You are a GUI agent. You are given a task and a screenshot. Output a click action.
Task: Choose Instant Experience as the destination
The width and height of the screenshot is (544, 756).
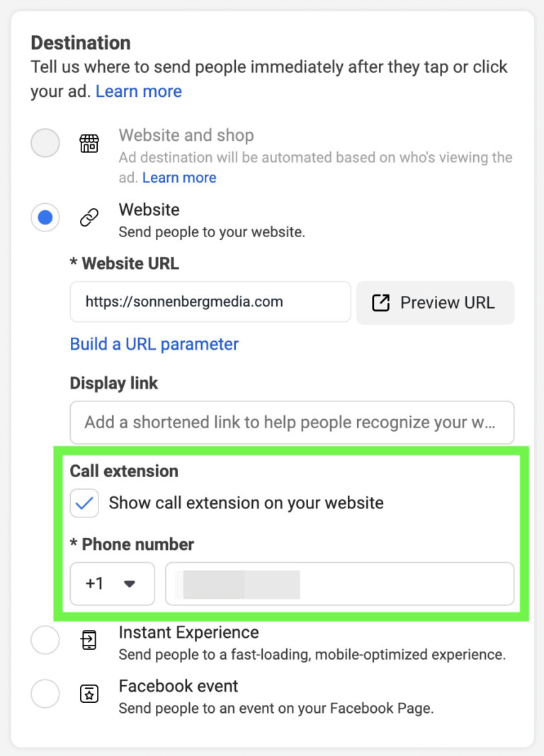click(45, 640)
